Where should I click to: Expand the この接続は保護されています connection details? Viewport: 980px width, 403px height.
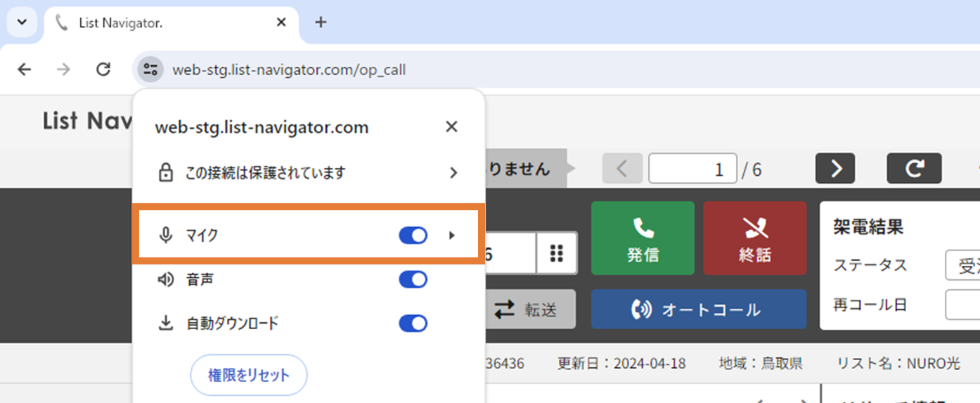[453, 172]
